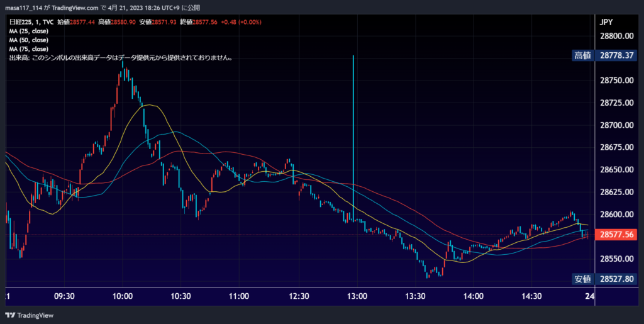Viewport: 644px width, 324px height.
Task: Click the 13:00 time axis label
Action: coord(357,296)
